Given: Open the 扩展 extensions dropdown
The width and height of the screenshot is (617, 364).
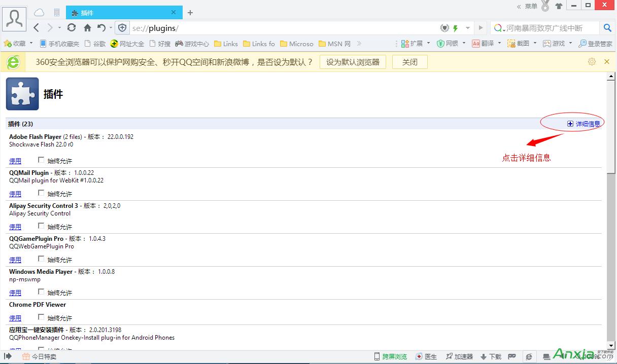Looking at the screenshot, I should click(x=416, y=44).
